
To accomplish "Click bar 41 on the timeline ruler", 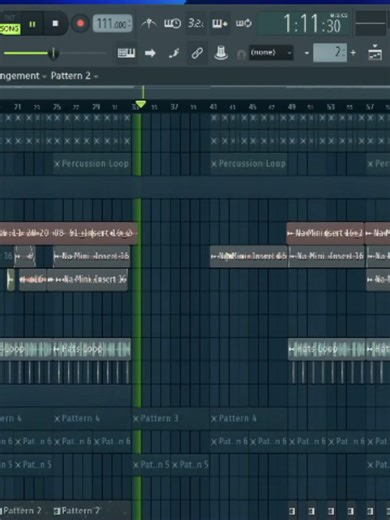I will click(213, 107).
